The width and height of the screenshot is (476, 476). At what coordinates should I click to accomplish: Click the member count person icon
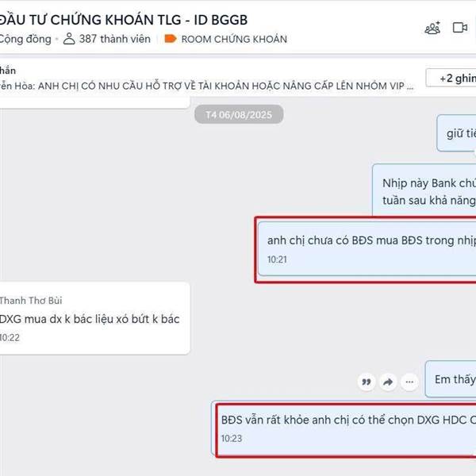(69, 39)
